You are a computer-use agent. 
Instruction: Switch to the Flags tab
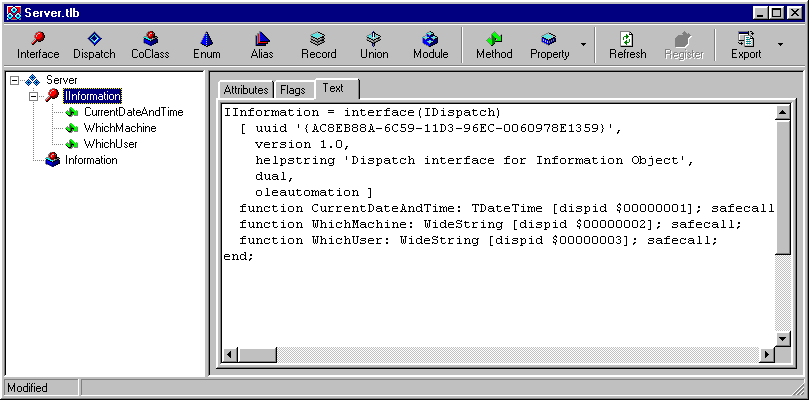(x=293, y=90)
